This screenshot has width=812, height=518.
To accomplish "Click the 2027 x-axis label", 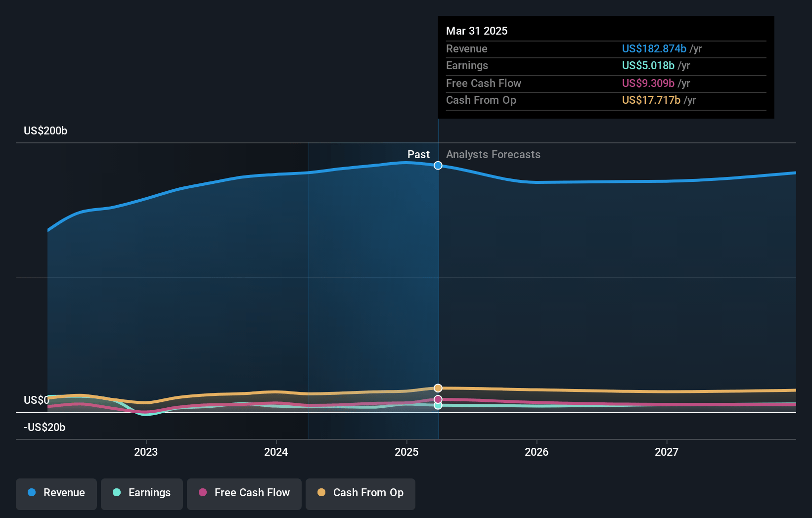I will pos(667,452).
